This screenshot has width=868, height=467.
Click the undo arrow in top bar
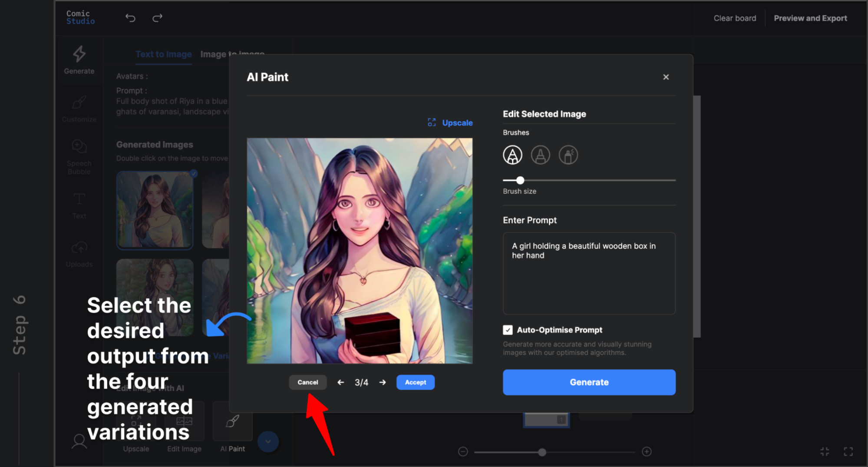(130, 18)
